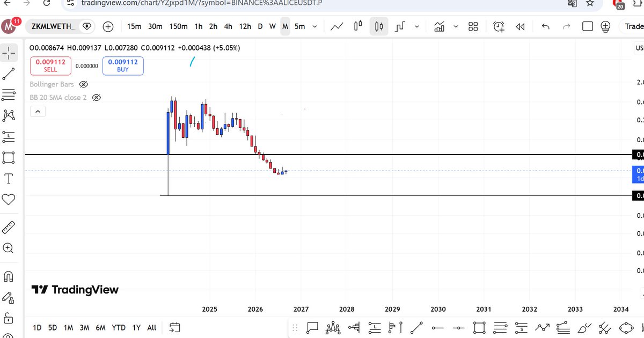Image resolution: width=644 pixels, height=338 pixels.
Task: Set the date range to YTD
Action: coord(119,327)
